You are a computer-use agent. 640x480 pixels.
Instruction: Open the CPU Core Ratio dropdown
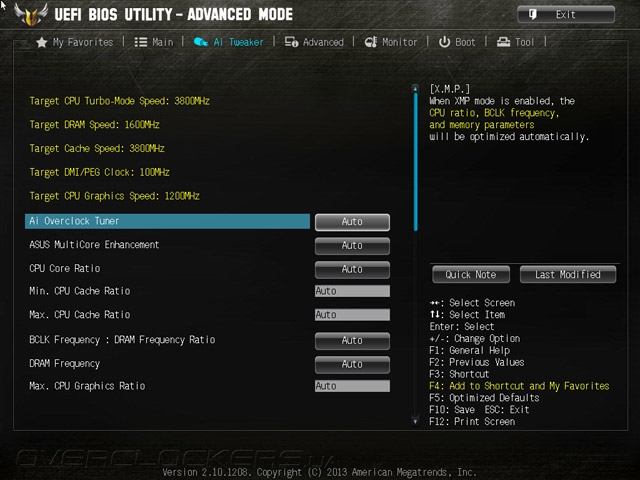[x=352, y=269]
